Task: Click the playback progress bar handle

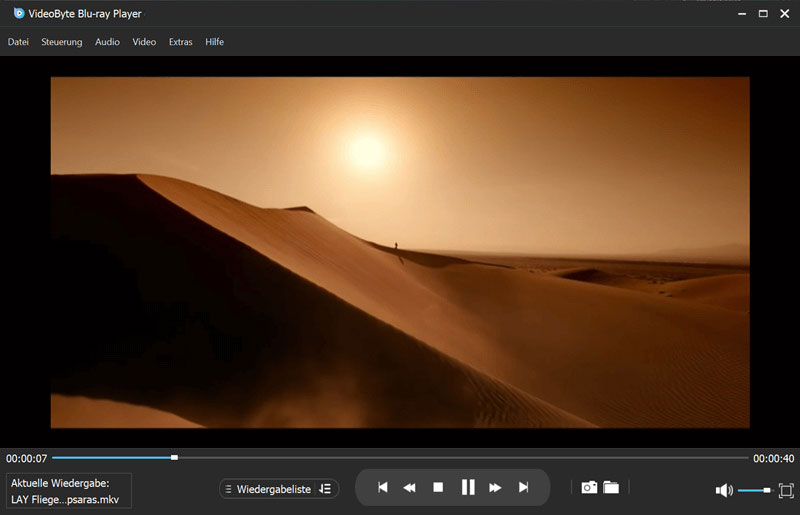Action: point(174,457)
